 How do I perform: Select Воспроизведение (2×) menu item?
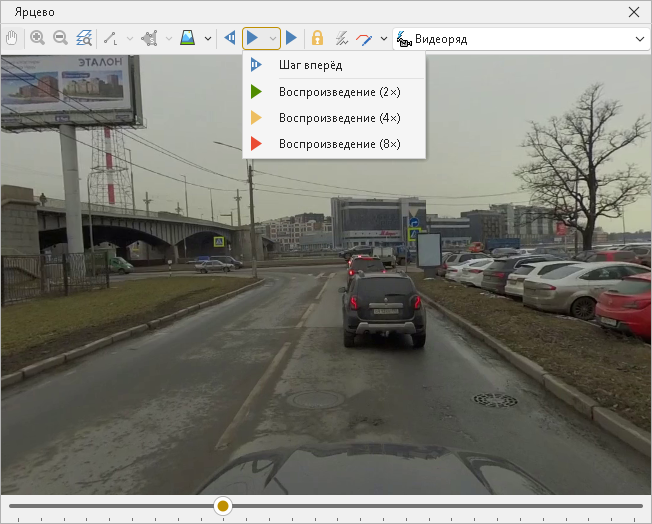tap(339, 92)
